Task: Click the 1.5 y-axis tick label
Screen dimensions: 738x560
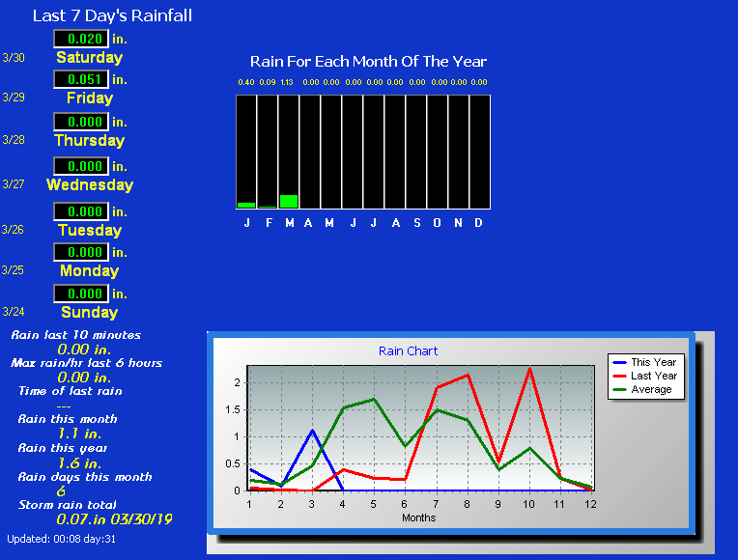Action: [233, 410]
